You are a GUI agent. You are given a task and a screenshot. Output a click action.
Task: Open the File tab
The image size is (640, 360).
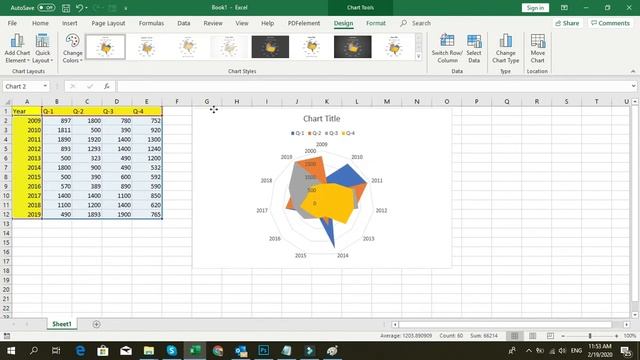tap(12, 23)
